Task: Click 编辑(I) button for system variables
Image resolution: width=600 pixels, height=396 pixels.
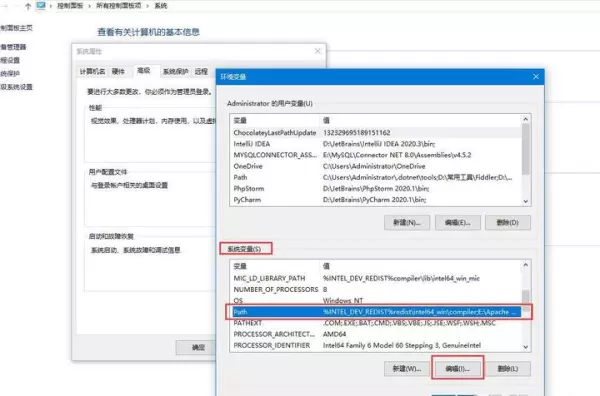Action: 458,368
